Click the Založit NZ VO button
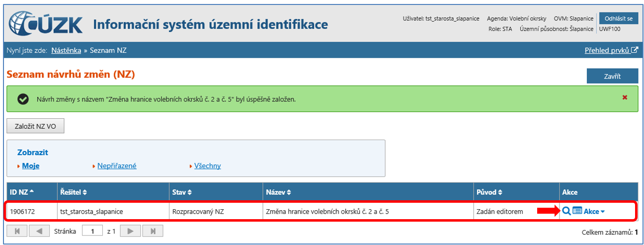The image size is (644, 245). pyautogui.click(x=35, y=126)
